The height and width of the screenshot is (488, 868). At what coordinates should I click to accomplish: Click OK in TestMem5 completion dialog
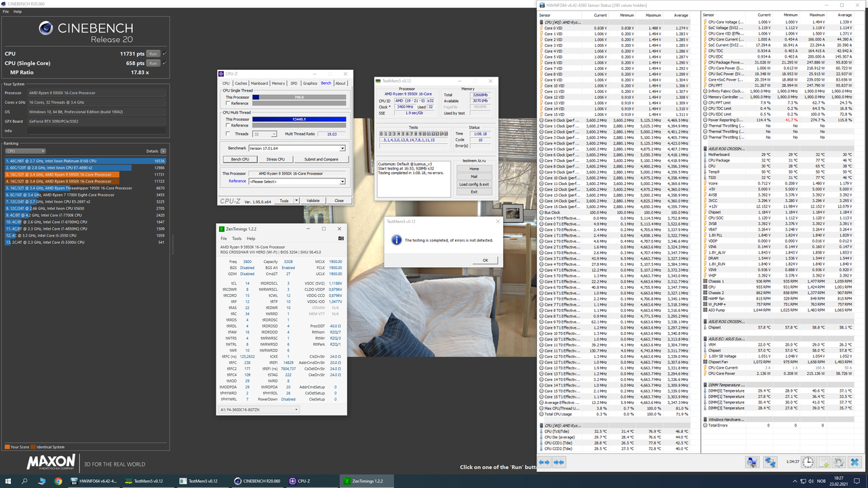point(485,260)
